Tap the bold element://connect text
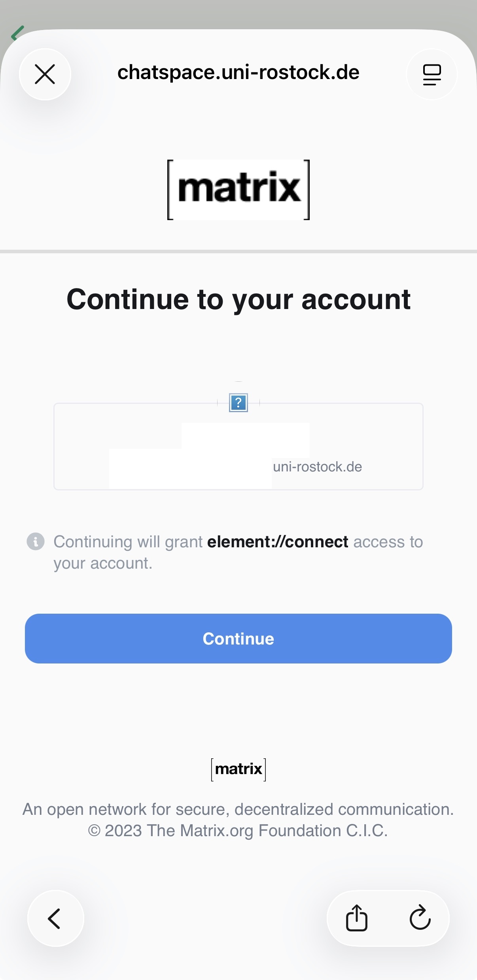 pos(278,542)
